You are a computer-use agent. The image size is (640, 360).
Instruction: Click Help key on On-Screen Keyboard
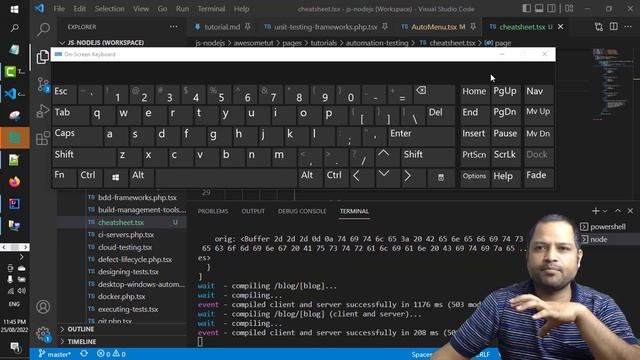[x=505, y=177]
